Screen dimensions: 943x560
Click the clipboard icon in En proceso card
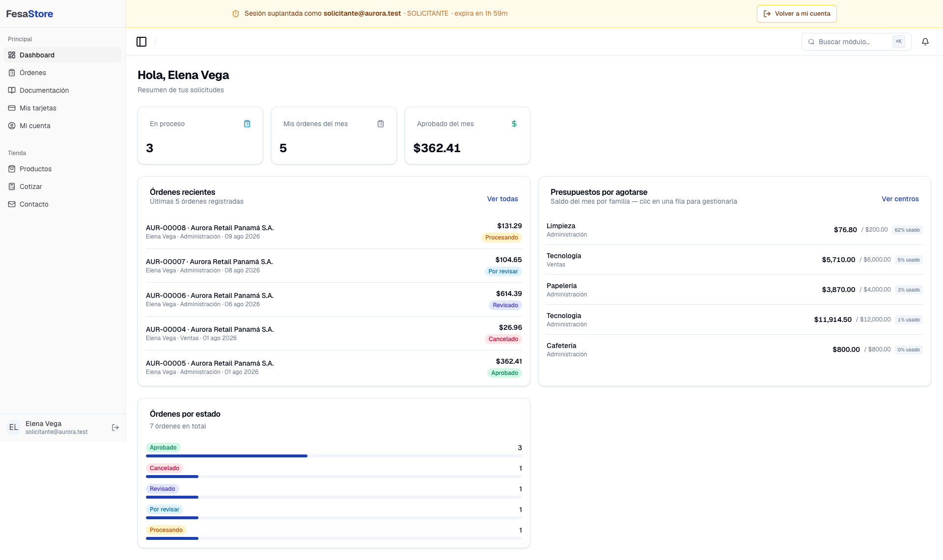[247, 124]
